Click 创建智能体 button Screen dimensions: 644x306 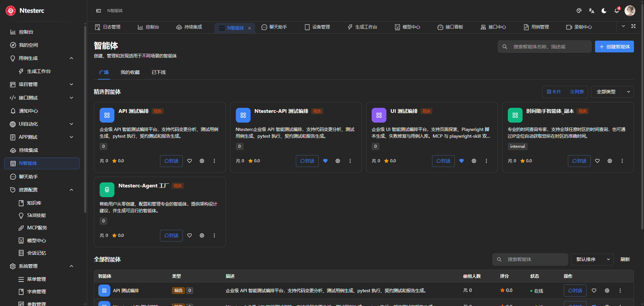(x=614, y=47)
